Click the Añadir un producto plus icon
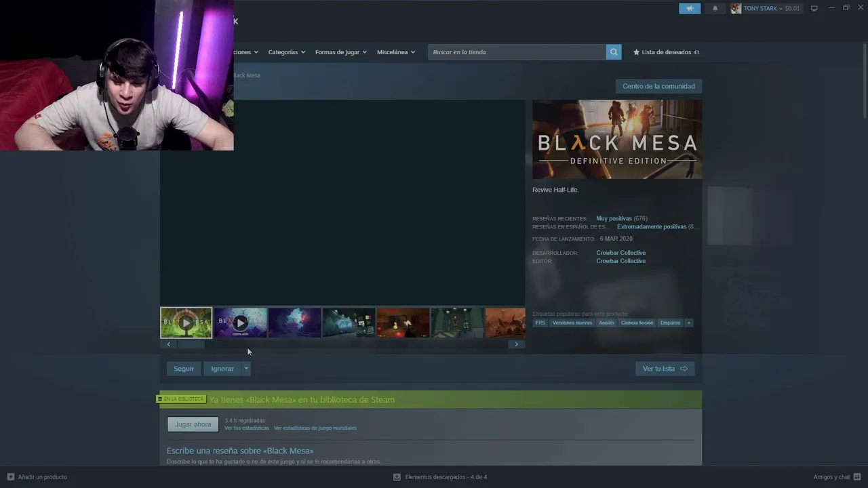The width and height of the screenshot is (868, 488). point(11,476)
